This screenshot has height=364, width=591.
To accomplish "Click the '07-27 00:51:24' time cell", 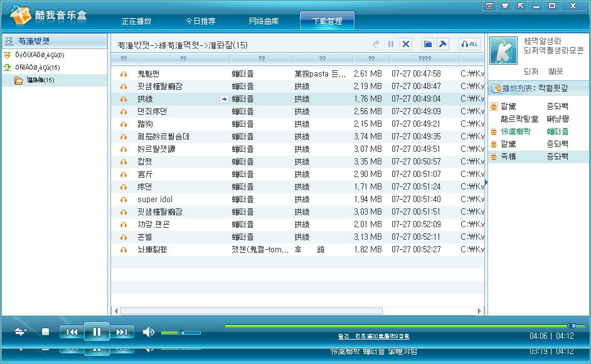I will 416,187.
